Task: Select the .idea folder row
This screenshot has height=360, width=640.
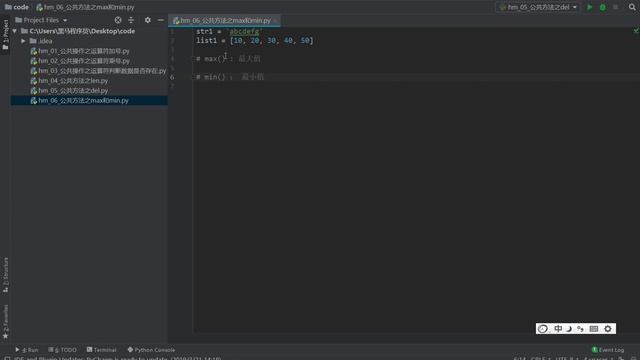Action: point(89,41)
